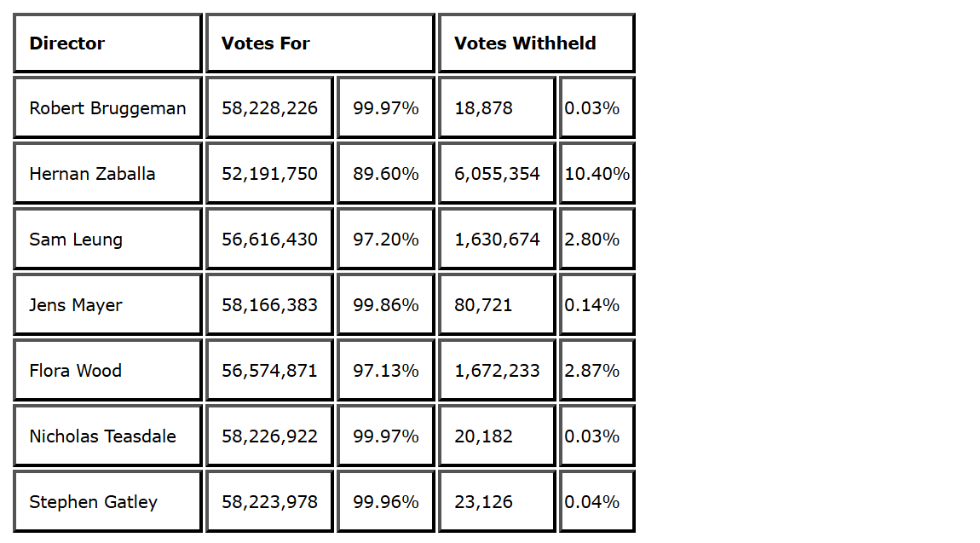
Task: Click the 58,228,226 votes for cell
Action: [269, 108]
